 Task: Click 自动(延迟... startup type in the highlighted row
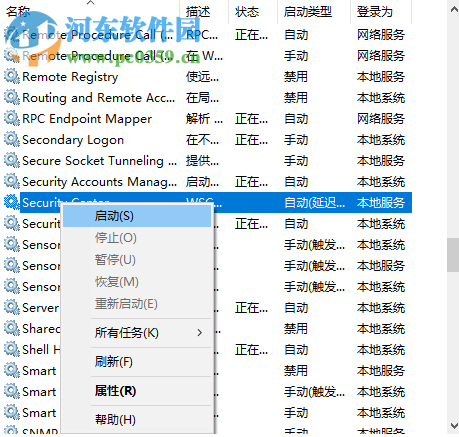pos(314,203)
